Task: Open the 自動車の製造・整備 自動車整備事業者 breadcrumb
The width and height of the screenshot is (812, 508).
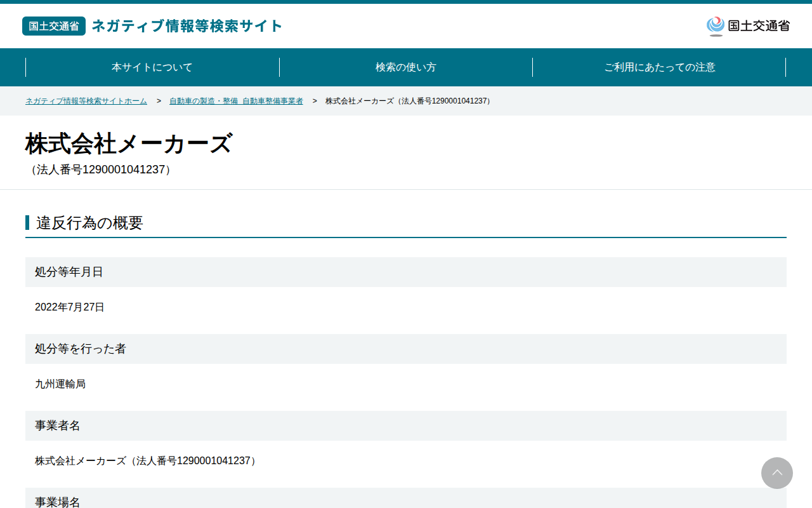Action: (x=236, y=101)
